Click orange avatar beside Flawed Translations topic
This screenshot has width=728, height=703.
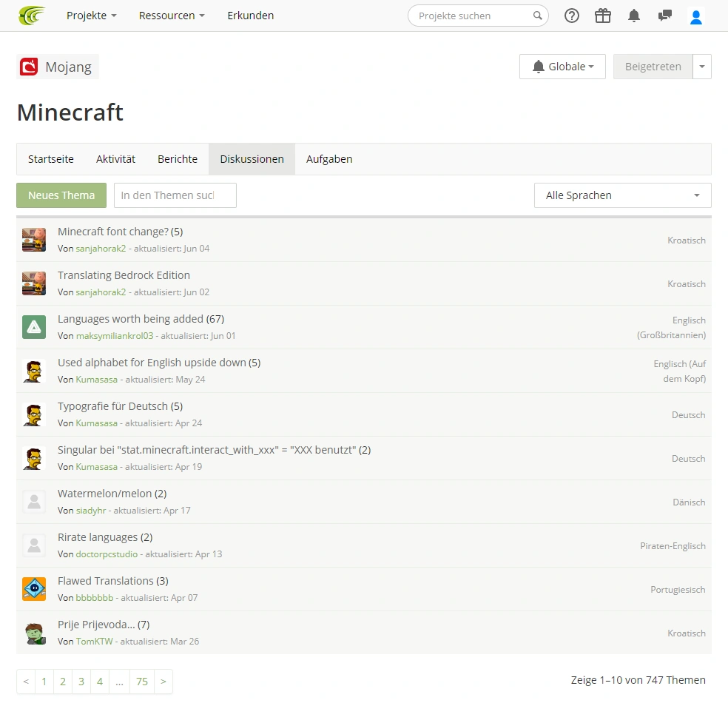pos(34,589)
